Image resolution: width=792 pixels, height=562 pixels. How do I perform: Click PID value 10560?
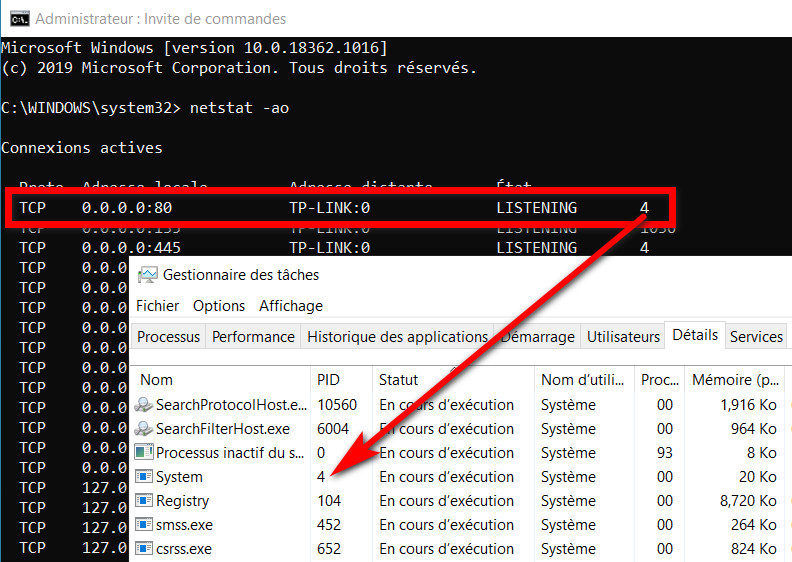[x=337, y=405]
